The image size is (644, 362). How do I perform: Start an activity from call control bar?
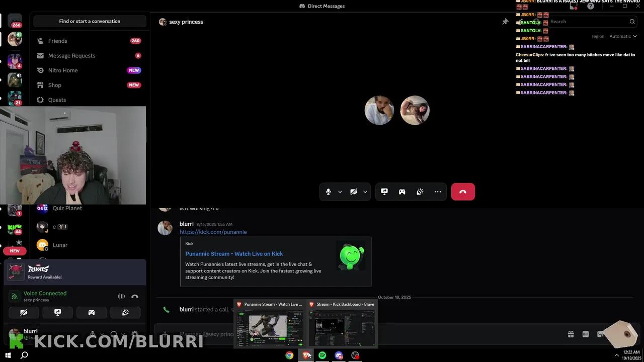[402, 192]
